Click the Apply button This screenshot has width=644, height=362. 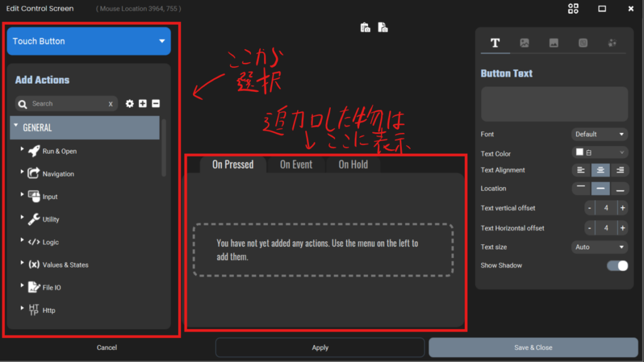319,348
